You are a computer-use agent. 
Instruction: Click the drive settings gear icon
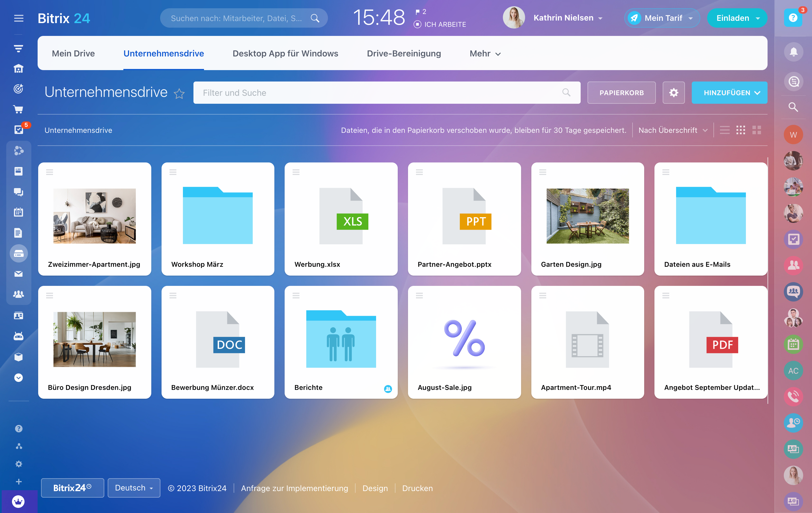click(x=673, y=92)
